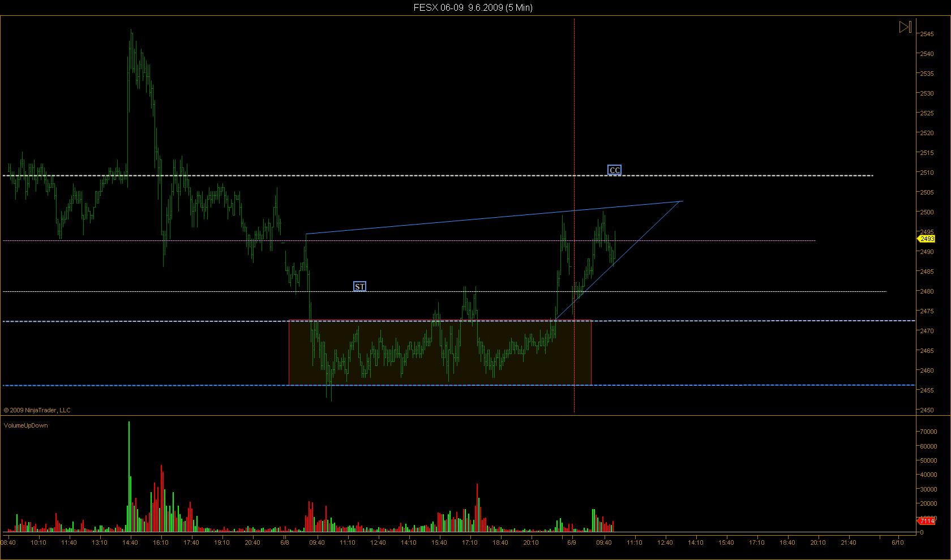
Task: Click the tallest green volume bar
Action: point(129,476)
